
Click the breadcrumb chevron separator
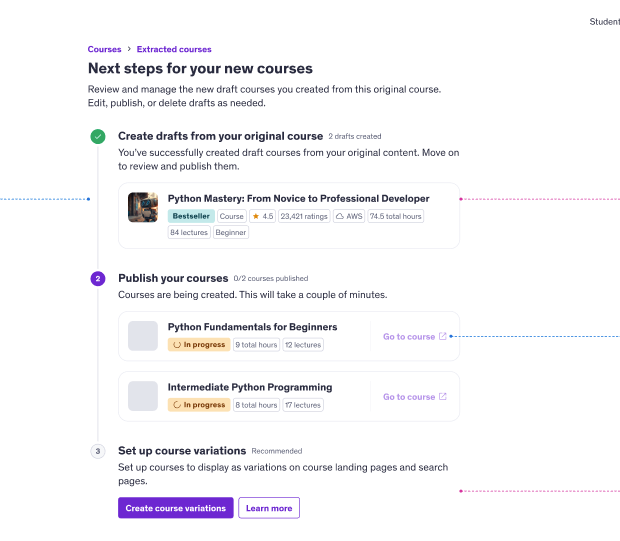point(129,49)
